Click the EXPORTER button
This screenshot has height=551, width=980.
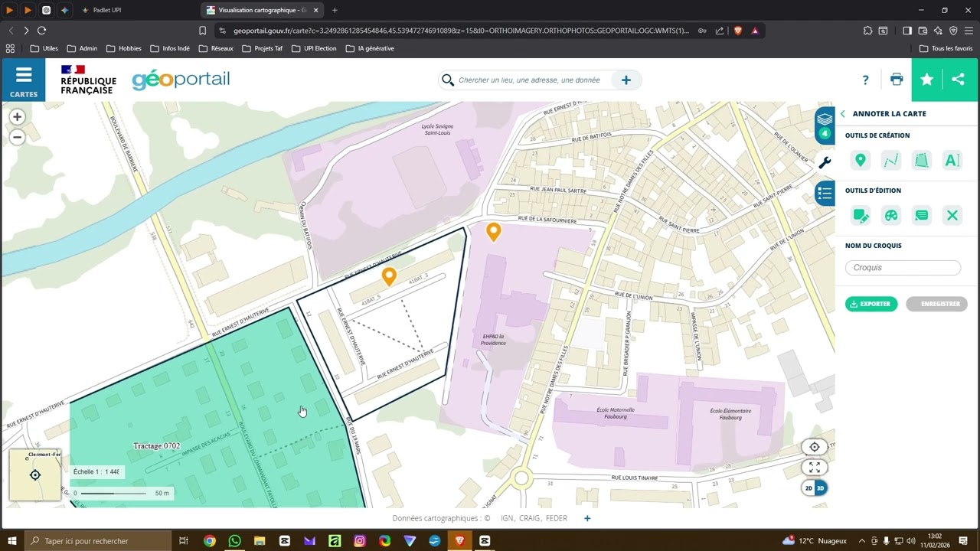coord(871,304)
